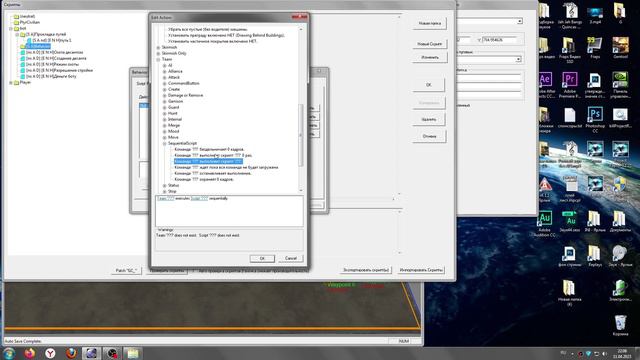
Task: Select script 'Режим охоты' in the tree
Action: (52, 64)
